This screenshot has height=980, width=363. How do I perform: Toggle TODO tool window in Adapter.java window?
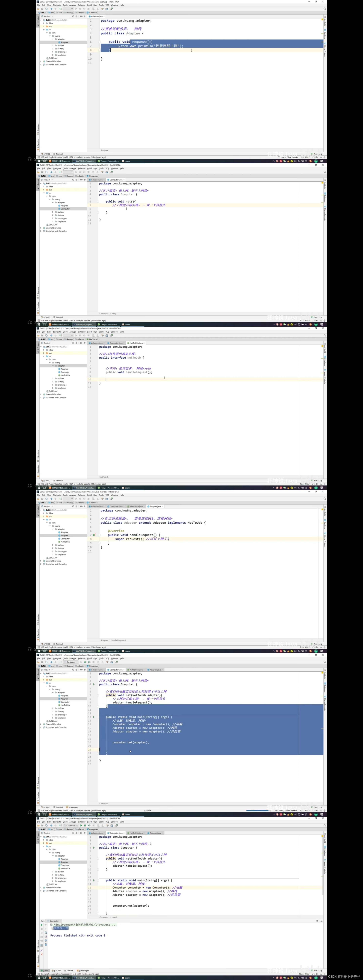[46, 644]
